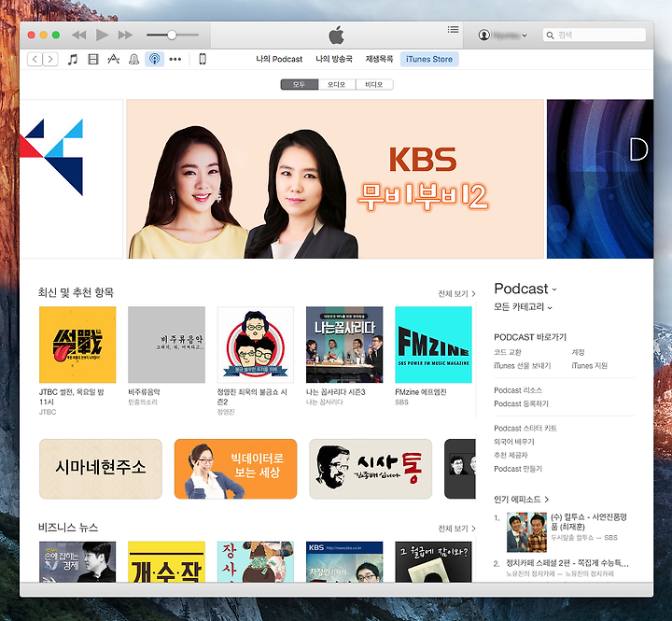Open the 개수작 podcast artwork
This screenshot has height=621, width=672.
(167, 562)
